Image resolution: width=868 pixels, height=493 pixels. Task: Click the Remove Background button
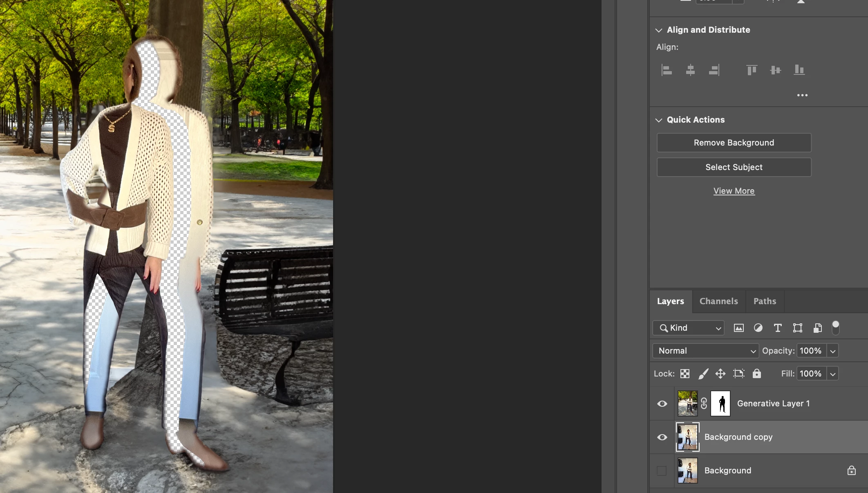click(x=734, y=143)
